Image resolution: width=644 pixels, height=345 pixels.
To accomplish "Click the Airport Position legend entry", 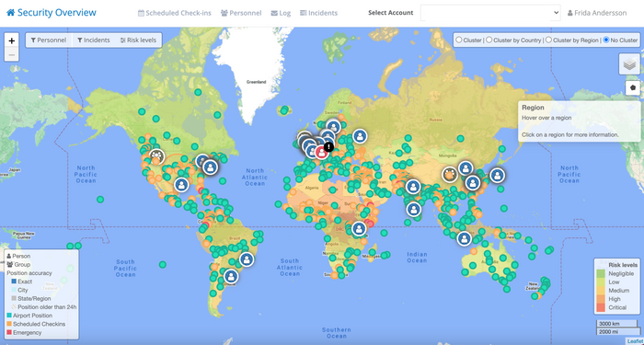I will (x=29, y=316).
